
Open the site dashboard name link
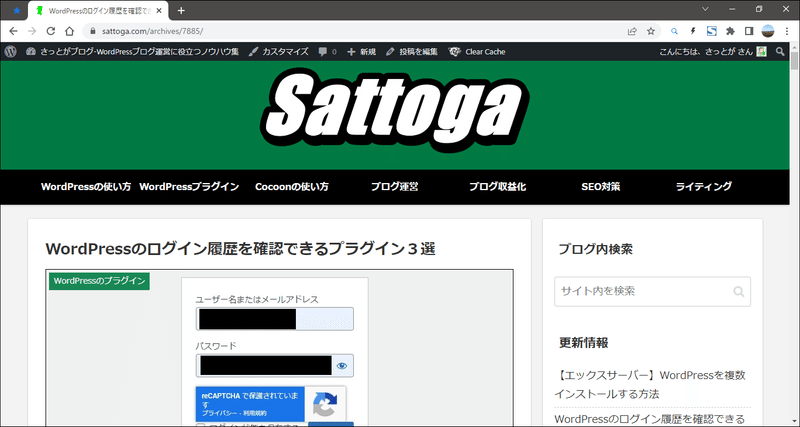pyautogui.click(x=132, y=52)
